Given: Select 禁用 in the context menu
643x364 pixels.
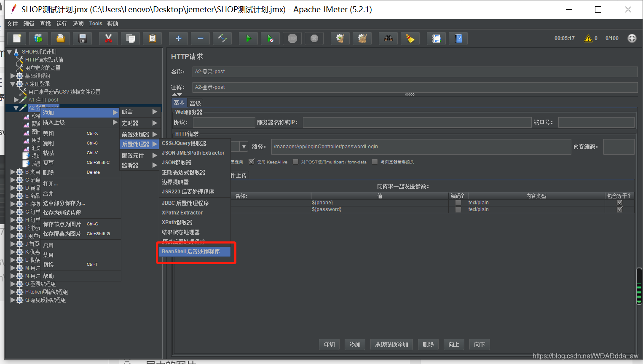Looking at the screenshot, I should pos(80,255).
